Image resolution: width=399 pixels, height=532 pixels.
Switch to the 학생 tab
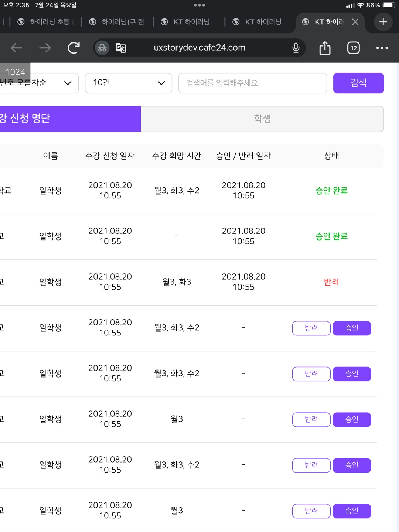coord(262,119)
